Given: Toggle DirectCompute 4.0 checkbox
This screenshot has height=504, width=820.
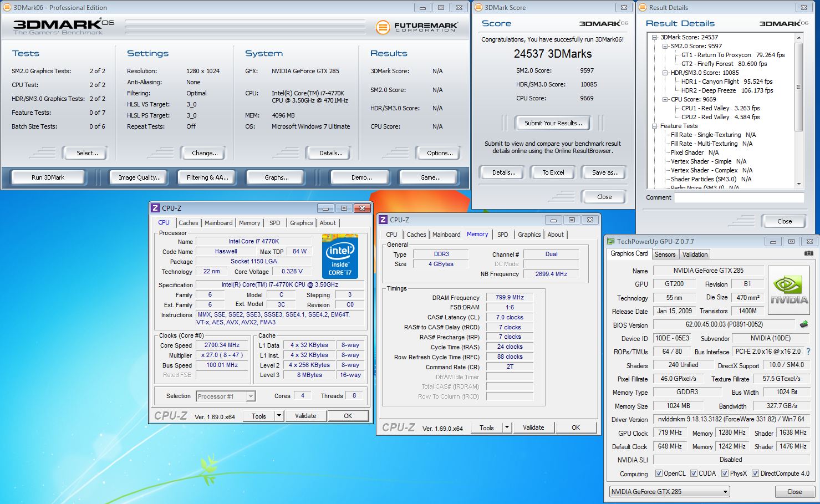Looking at the screenshot, I should click(755, 474).
